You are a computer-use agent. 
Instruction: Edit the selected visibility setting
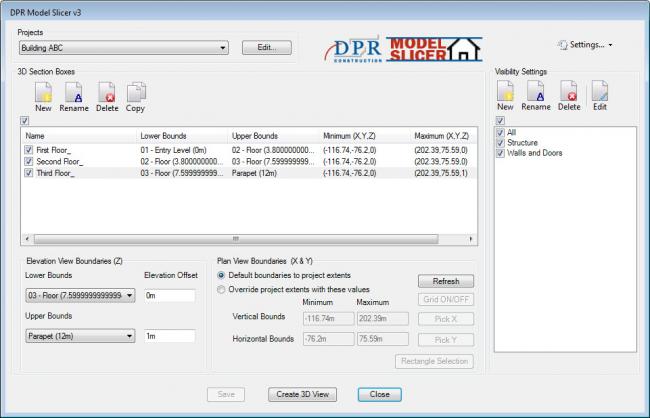pyautogui.click(x=599, y=94)
